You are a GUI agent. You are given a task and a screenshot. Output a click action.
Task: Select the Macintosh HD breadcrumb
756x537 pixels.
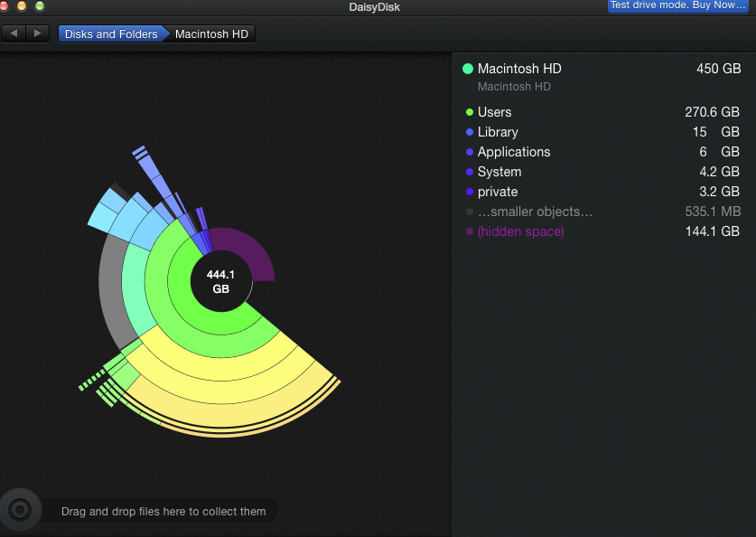211,33
